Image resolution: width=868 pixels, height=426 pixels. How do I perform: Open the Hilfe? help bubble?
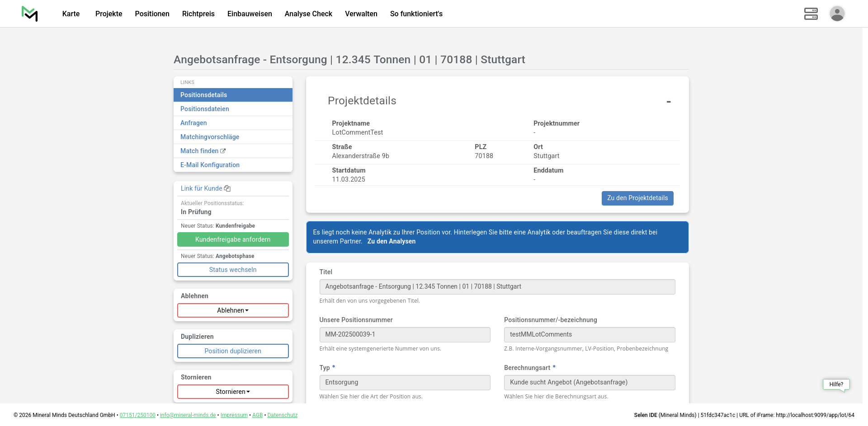[x=836, y=384]
